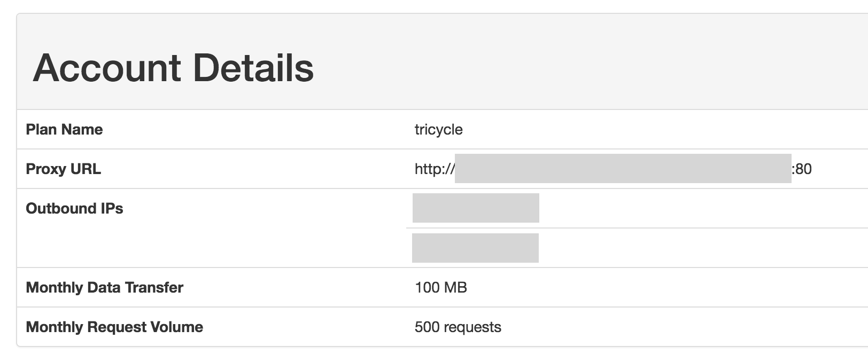Click the word Account in the title

coord(107,68)
